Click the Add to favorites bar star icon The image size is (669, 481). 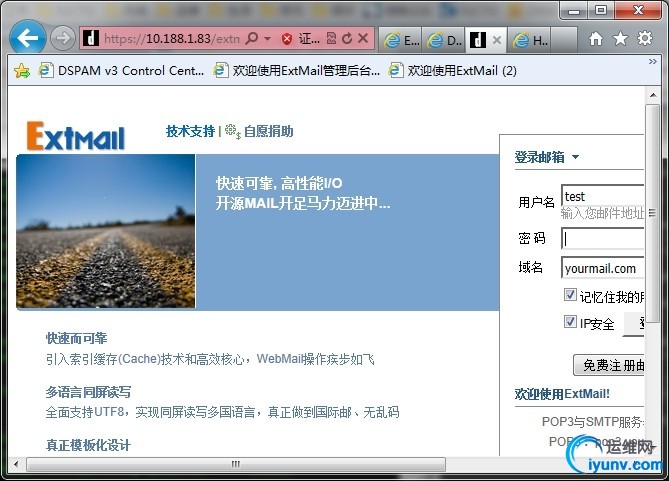pos(22,70)
